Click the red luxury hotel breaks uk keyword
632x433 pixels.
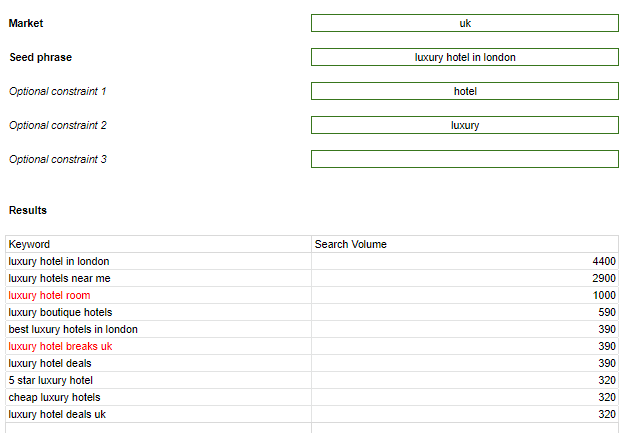tap(60, 346)
